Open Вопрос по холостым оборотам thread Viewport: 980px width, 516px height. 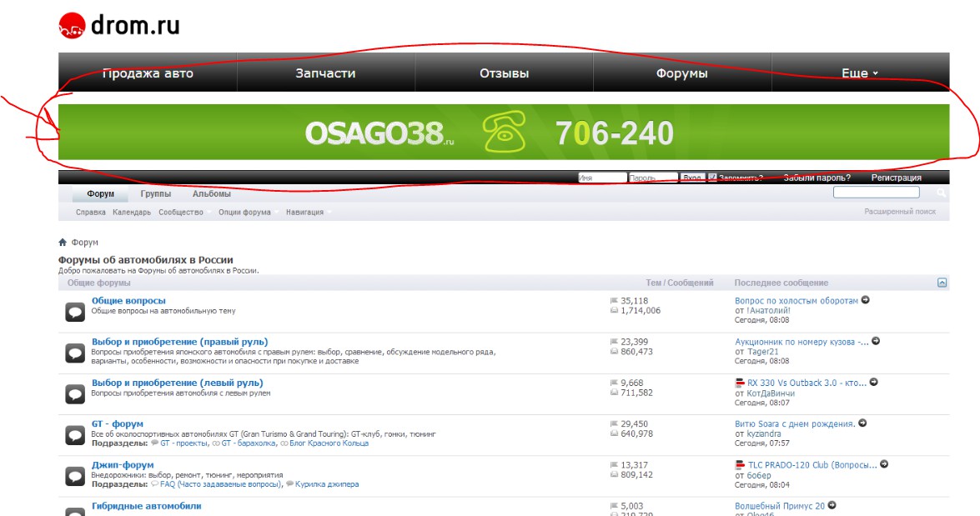(x=797, y=300)
